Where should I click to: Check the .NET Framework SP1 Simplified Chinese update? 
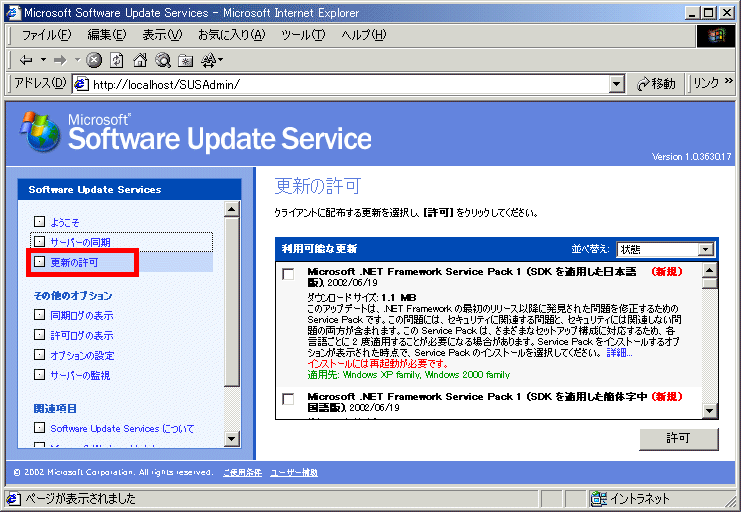[288, 399]
